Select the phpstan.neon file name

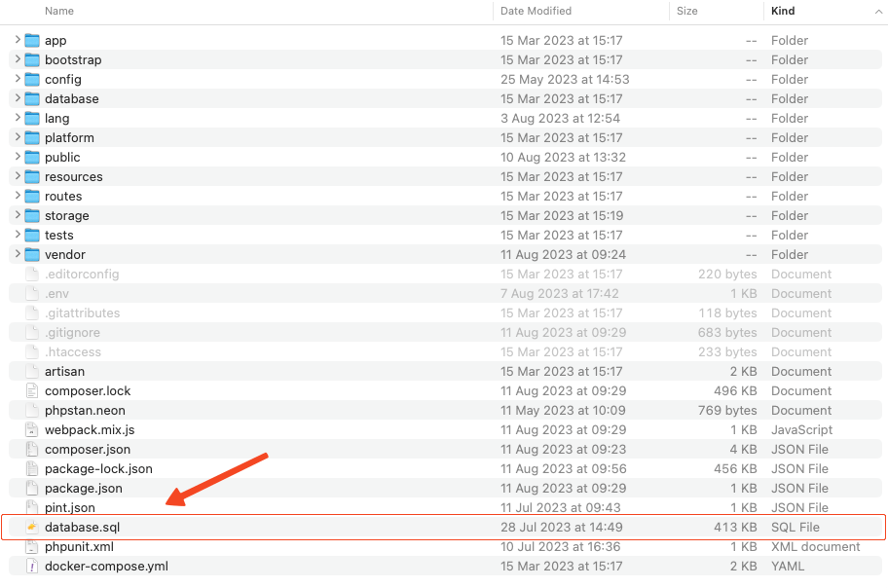coord(84,410)
